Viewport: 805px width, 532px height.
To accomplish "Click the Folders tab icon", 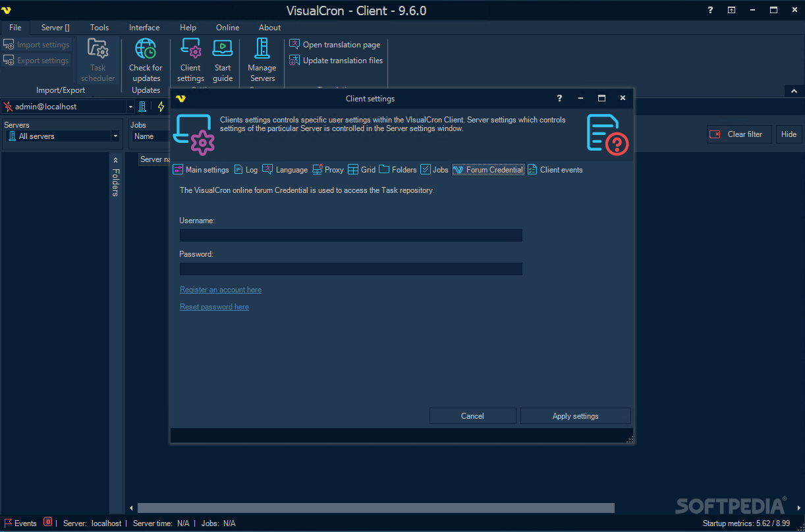I will (x=384, y=170).
